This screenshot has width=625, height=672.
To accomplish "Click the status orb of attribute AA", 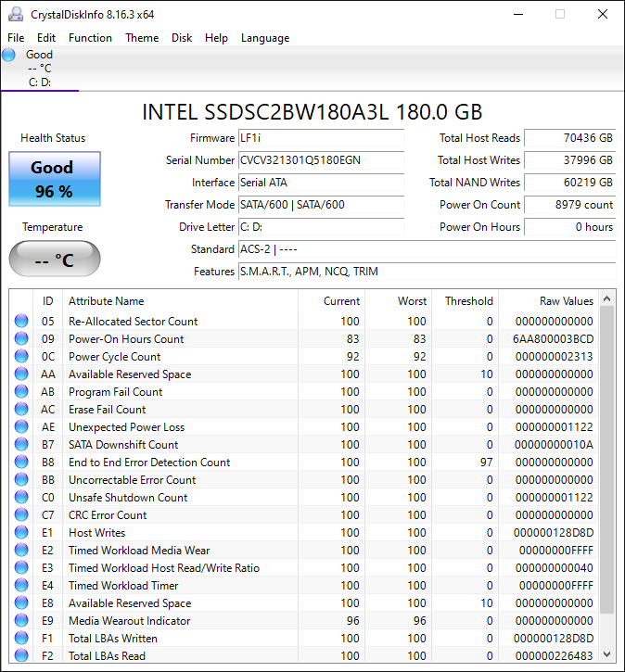I will click(21, 374).
